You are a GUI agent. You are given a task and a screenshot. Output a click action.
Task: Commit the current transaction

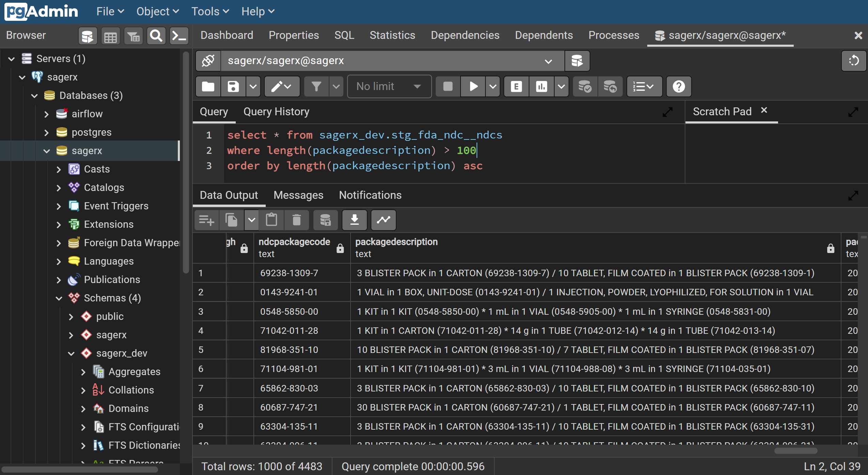585,86
